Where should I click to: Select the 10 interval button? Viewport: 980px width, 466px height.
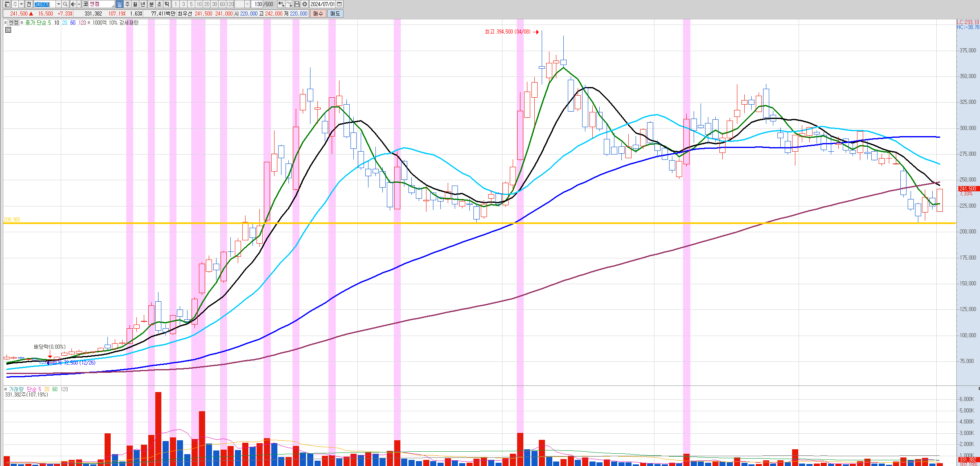click(199, 4)
